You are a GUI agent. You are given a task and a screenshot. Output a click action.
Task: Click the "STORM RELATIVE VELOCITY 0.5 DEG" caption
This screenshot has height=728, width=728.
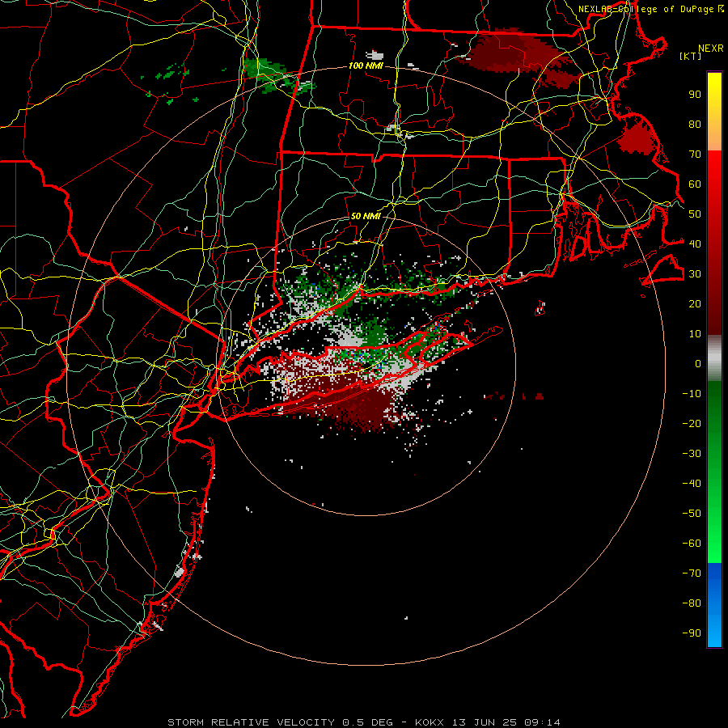click(280, 722)
